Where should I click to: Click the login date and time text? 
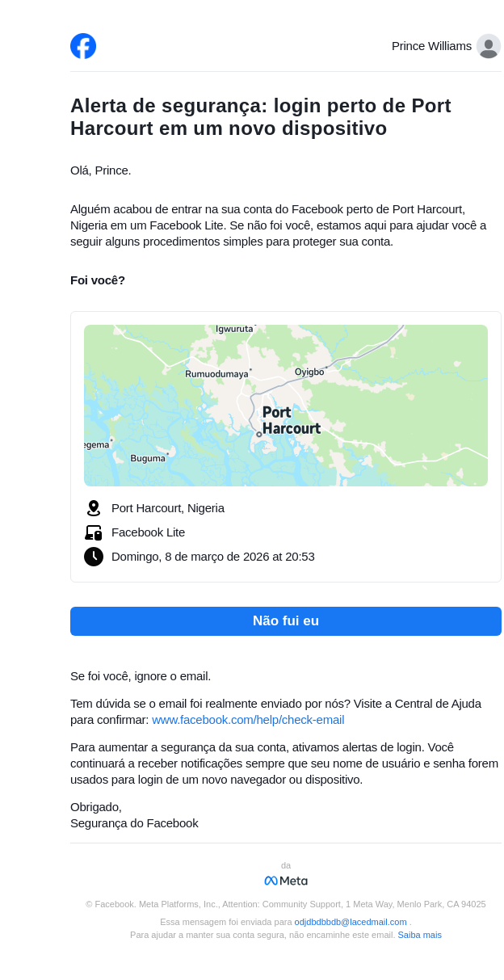tap(213, 557)
